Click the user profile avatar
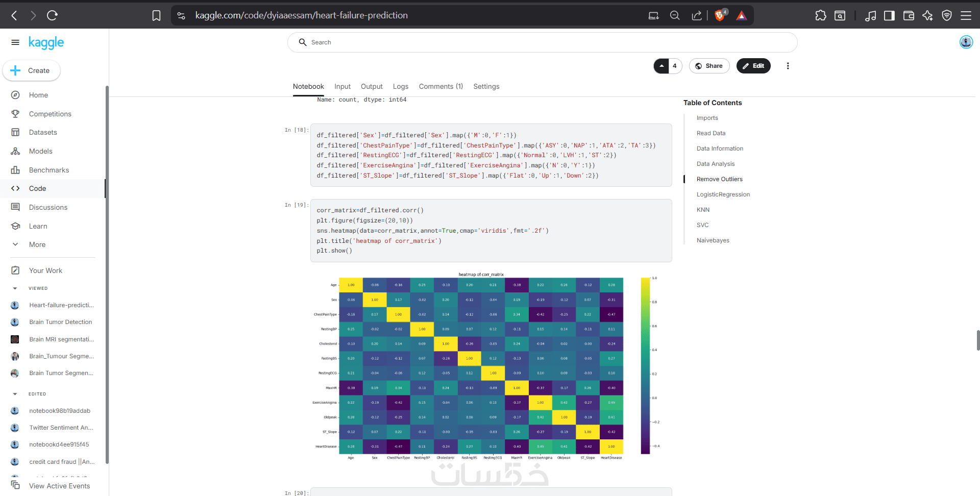 [x=966, y=42]
